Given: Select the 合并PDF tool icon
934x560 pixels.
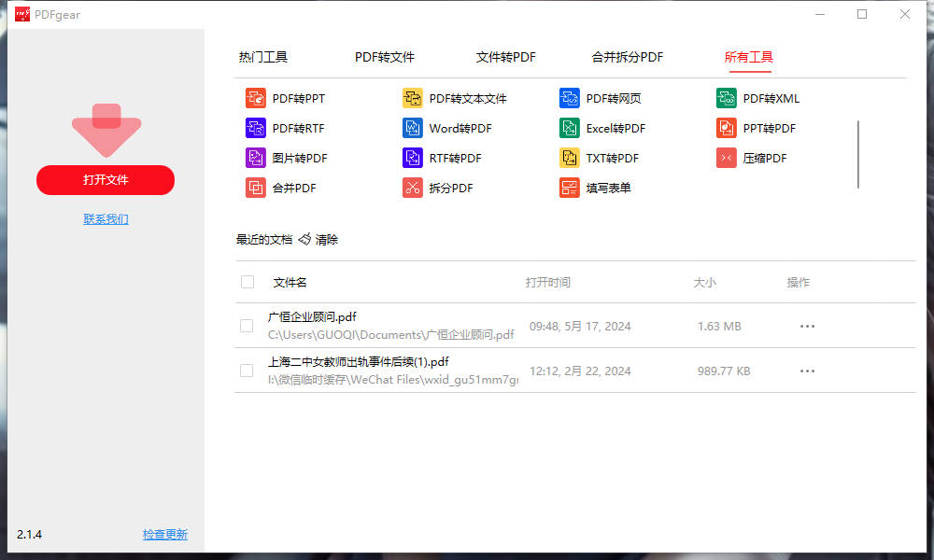Looking at the screenshot, I should 256,188.
